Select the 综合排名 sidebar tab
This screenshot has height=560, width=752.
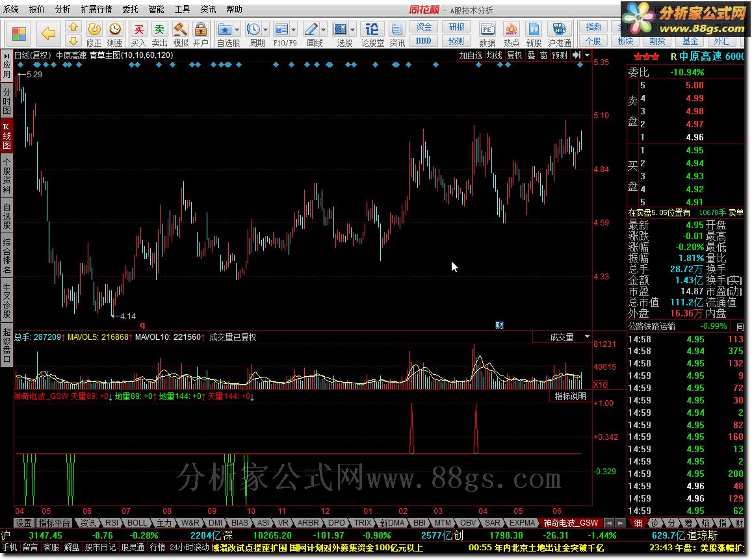point(6,255)
